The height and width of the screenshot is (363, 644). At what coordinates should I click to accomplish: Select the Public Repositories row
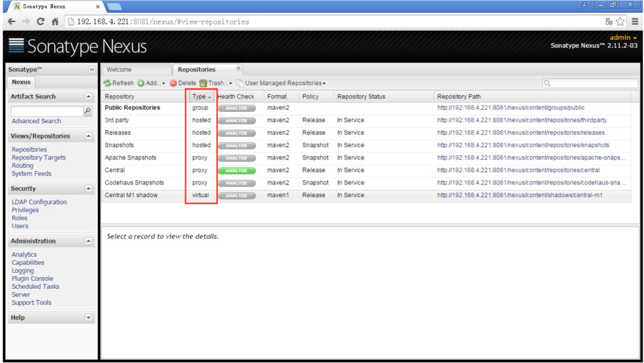coord(366,108)
